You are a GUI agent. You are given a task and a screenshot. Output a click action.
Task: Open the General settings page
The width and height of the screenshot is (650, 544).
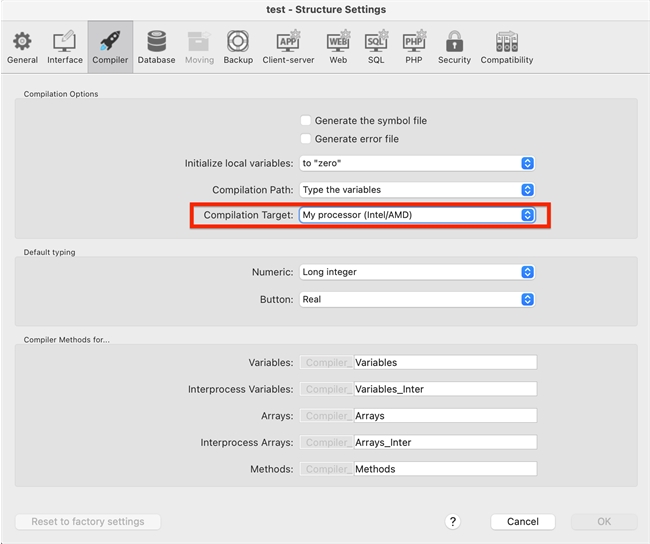pos(22,46)
